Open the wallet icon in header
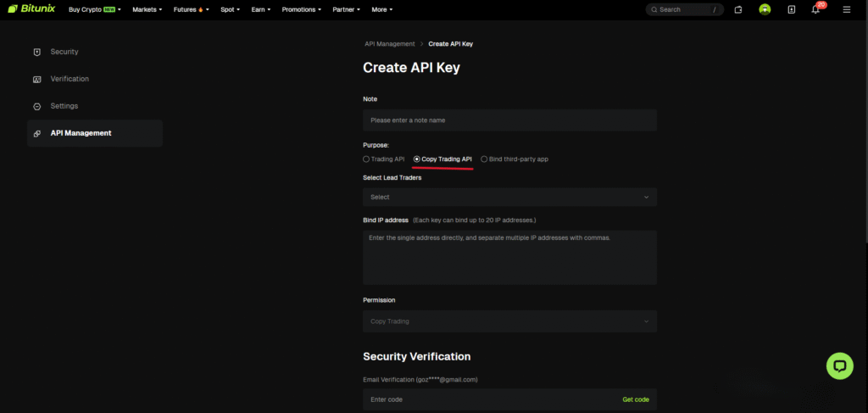868x413 pixels. (x=738, y=9)
